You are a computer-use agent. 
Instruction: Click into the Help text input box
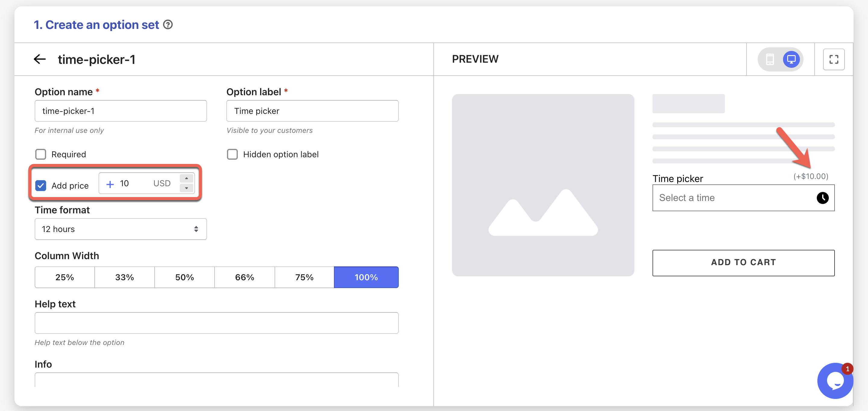(216, 323)
